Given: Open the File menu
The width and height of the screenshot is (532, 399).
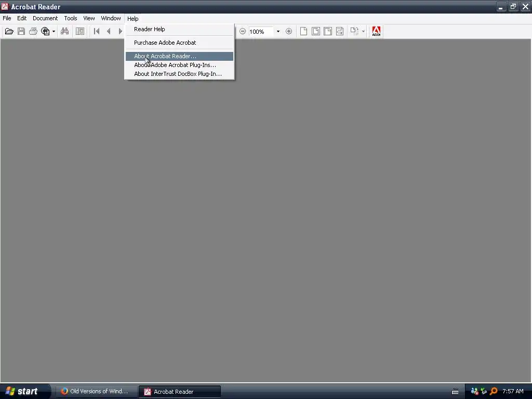Looking at the screenshot, I should 7,18.
